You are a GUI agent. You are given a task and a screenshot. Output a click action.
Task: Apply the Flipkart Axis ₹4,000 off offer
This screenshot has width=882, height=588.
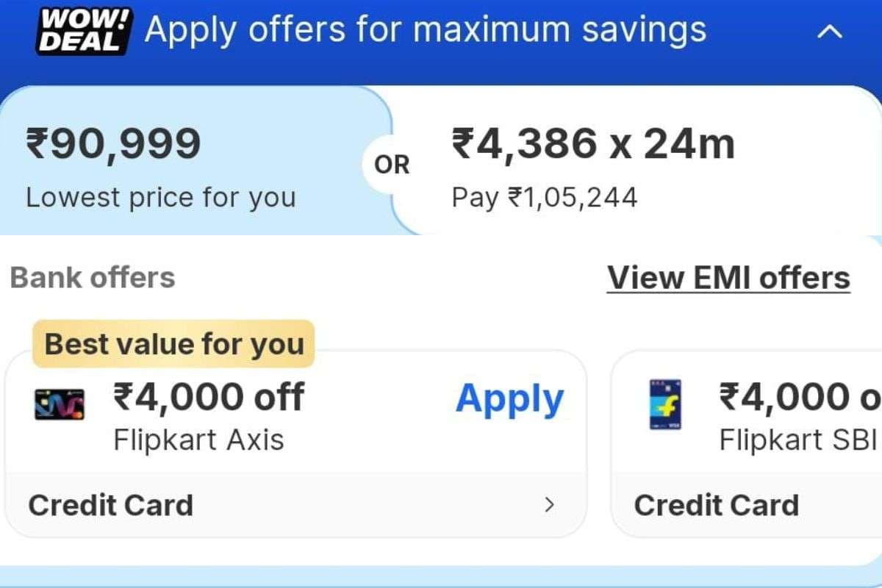tap(509, 399)
